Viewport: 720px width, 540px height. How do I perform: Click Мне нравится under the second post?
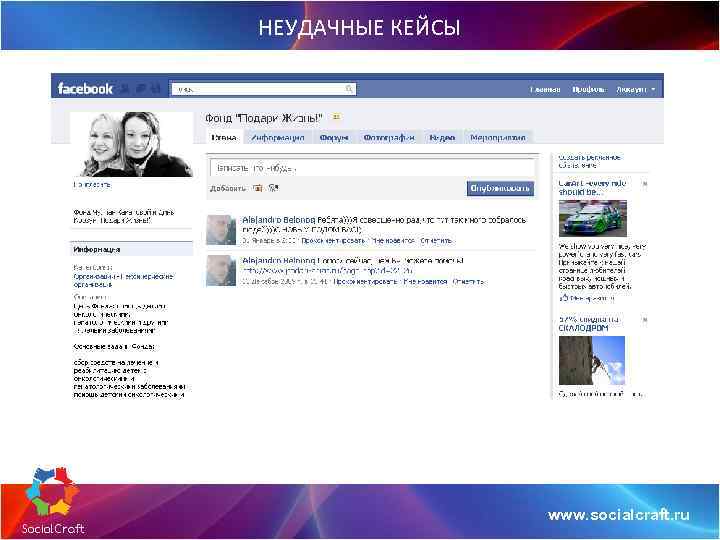coord(425,281)
